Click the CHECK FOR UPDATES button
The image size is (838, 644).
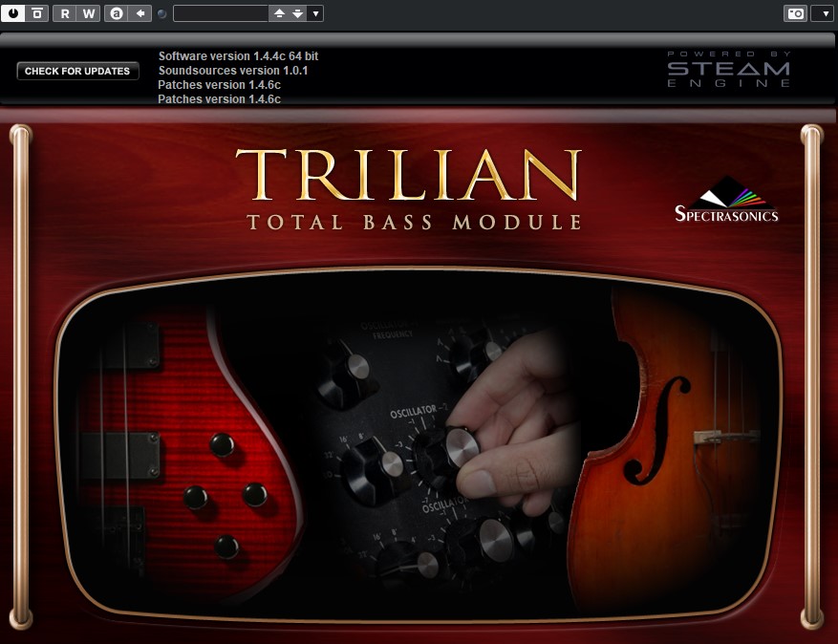[77, 71]
